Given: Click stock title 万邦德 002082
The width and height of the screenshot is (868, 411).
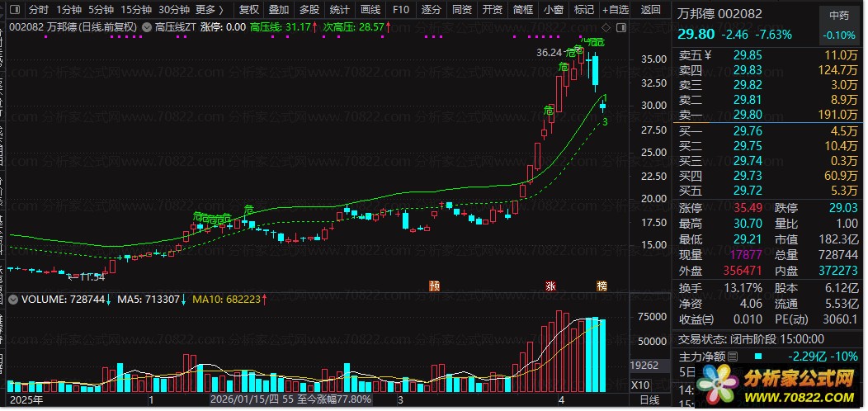Looking at the screenshot, I should coord(719,14).
